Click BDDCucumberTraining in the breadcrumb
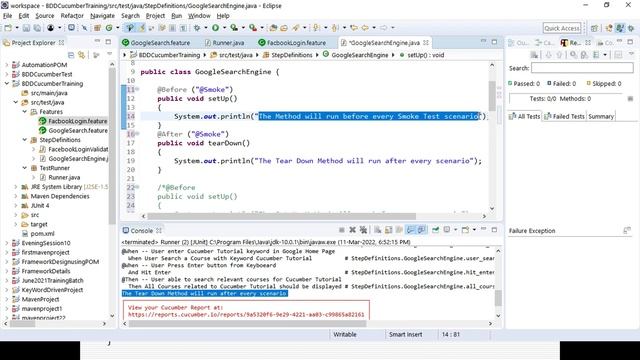This screenshot has width=640, height=360. [169, 55]
